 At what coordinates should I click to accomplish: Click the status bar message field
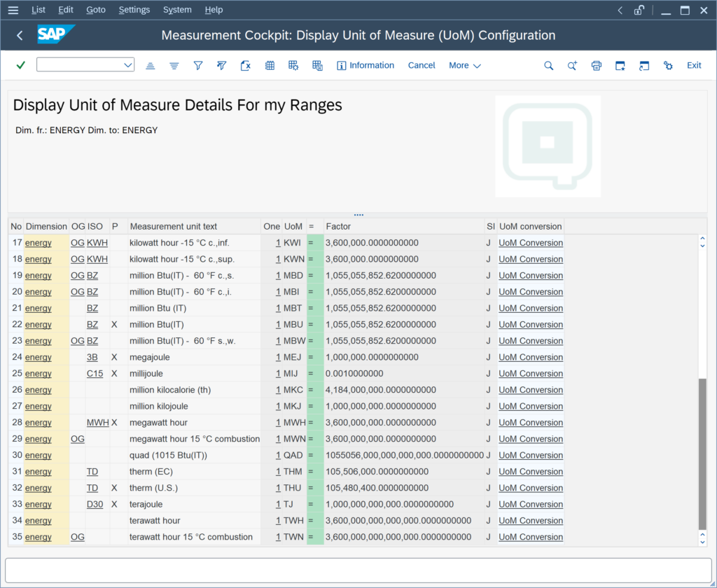tap(358, 570)
